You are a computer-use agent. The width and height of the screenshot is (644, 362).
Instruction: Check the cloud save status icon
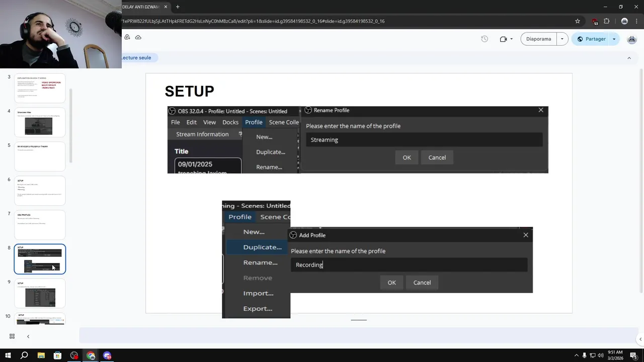[x=138, y=37]
